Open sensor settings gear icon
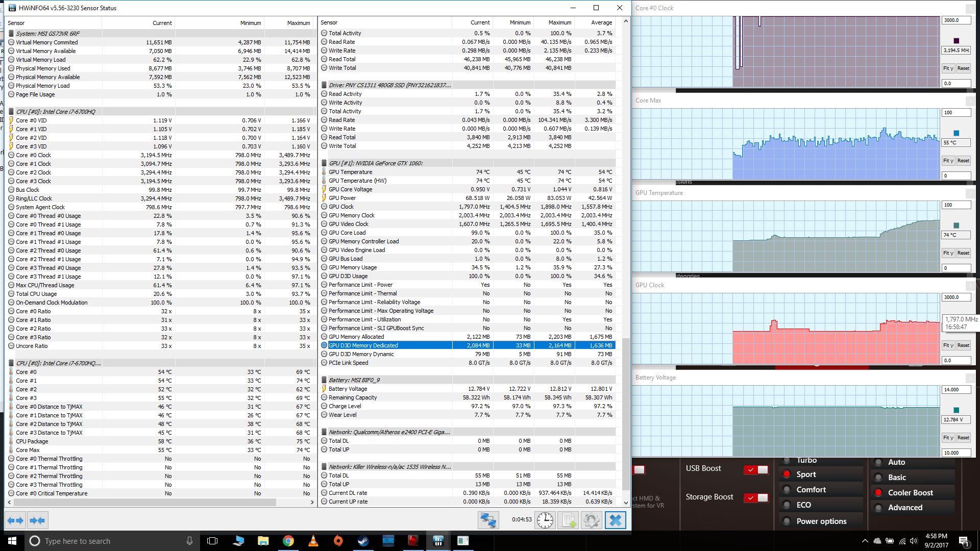Screen dimensions: 980x551 [x=592, y=520]
